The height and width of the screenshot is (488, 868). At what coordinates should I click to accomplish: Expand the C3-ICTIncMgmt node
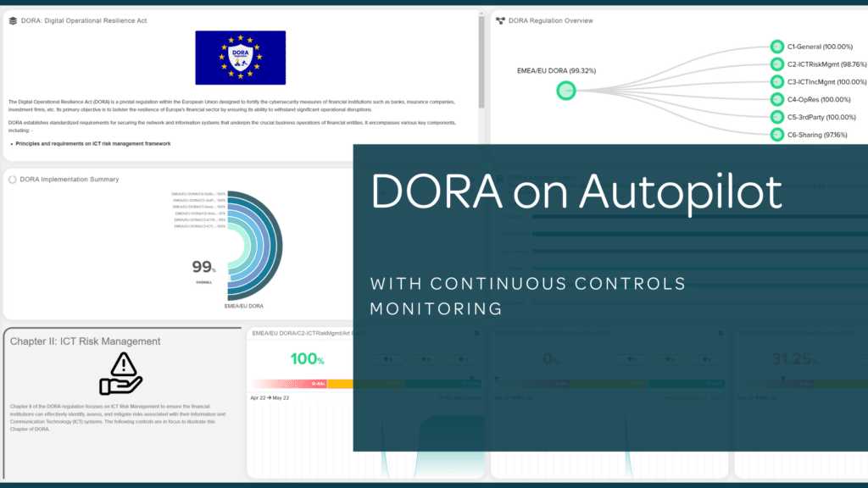click(776, 81)
